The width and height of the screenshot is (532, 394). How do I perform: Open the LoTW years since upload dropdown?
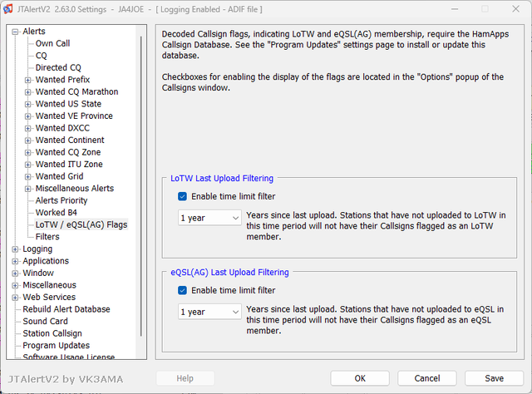tap(210, 218)
